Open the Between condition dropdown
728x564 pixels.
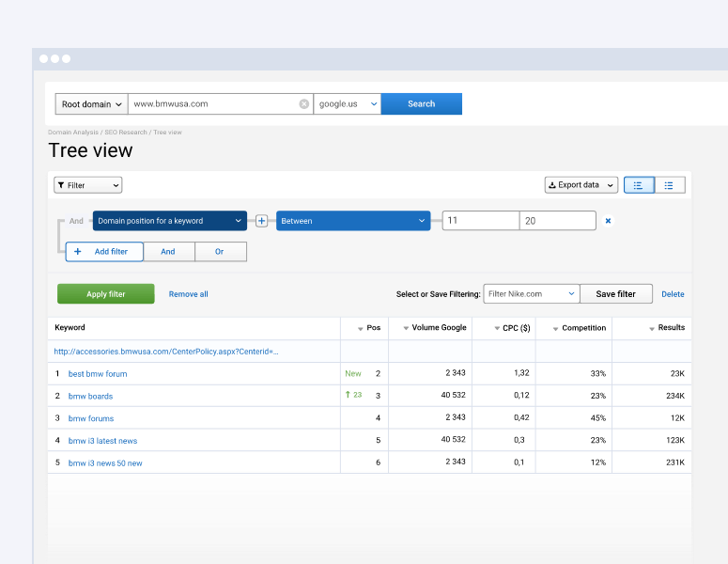pyautogui.click(x=352, y=221)
